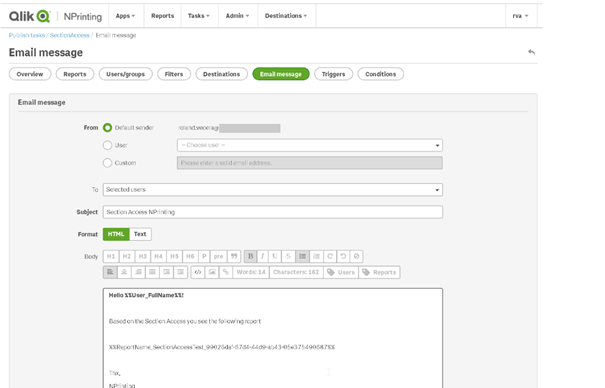Screen dimensions: 605x388
Task: Select the Default sender radio button
Action: pos(107,128)
